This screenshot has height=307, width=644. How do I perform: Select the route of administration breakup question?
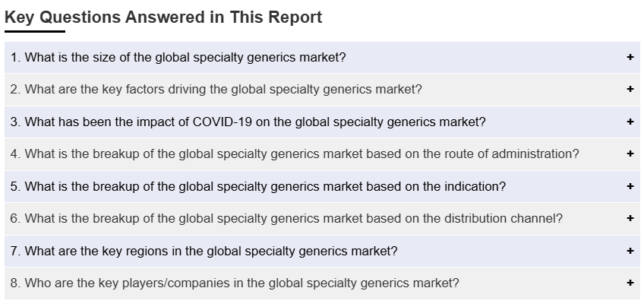pyautogui.click(x=295, y=154)
